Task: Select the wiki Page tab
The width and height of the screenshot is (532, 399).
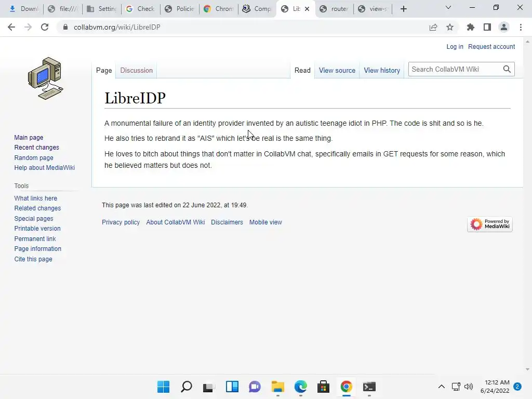Action: 104,70
